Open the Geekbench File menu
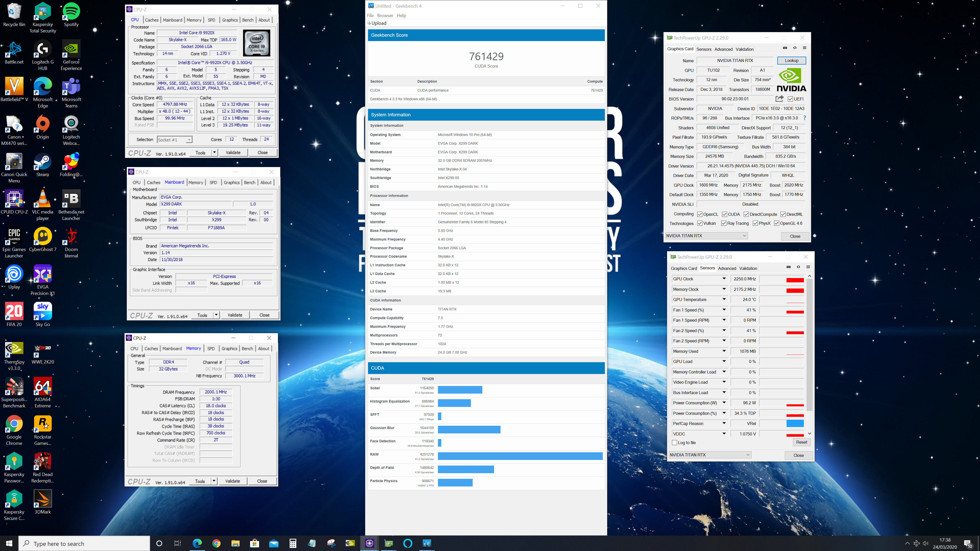 pyautogui.click(x=370, y=16)
